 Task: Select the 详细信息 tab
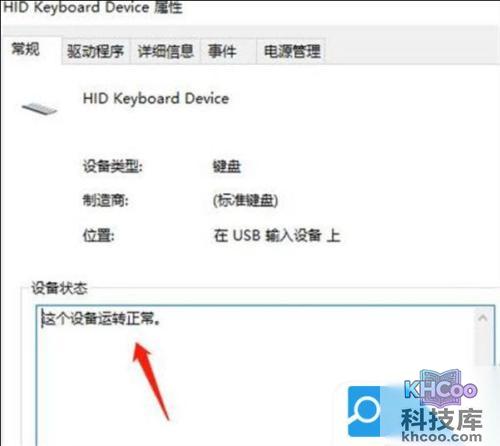(x=166, y=51)
